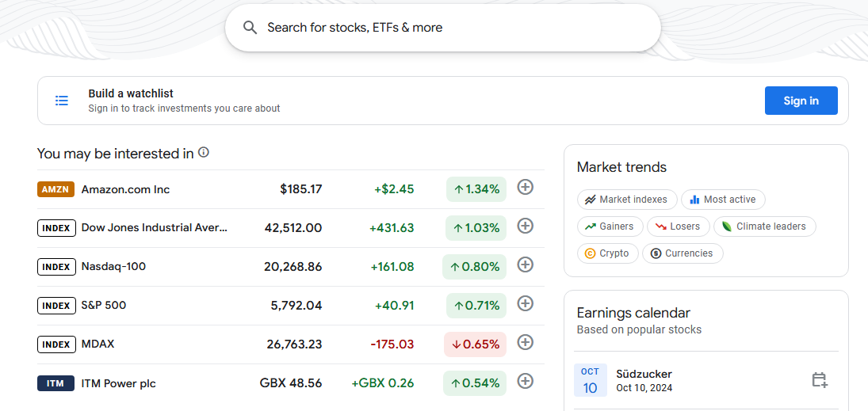Screen dimensions: 868x411
Task: Open Losers market trend
Action: 678,226
